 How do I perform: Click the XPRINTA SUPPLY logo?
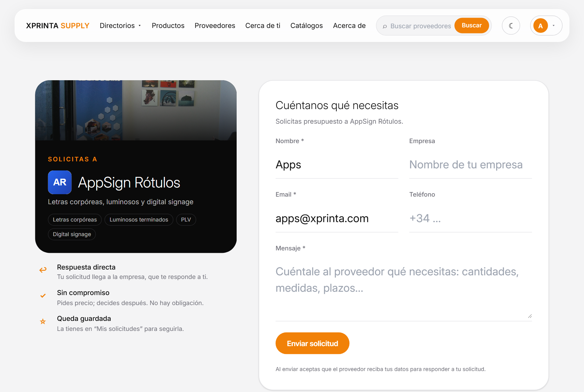click(x=57, y=26)
